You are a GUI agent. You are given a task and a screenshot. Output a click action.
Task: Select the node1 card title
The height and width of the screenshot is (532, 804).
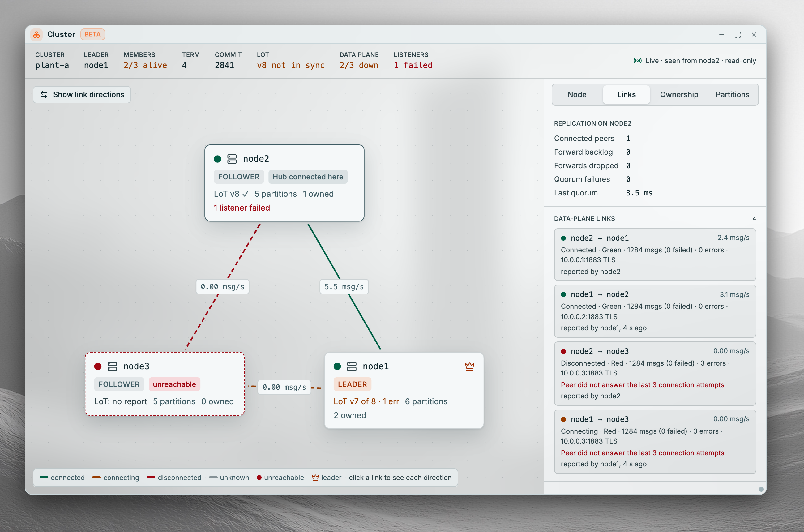click(x=376, y=367)
